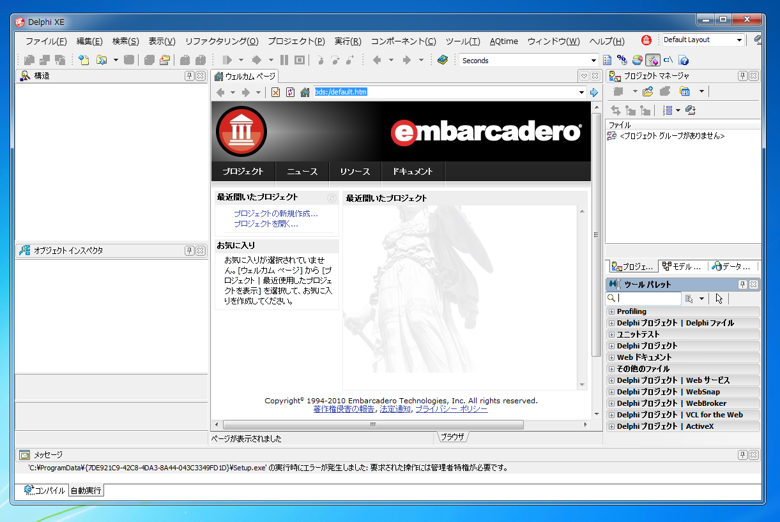Expand Delphi プロジェクト | WebSnap category
This screenshot has width=780, height=522.
(611, 392)
